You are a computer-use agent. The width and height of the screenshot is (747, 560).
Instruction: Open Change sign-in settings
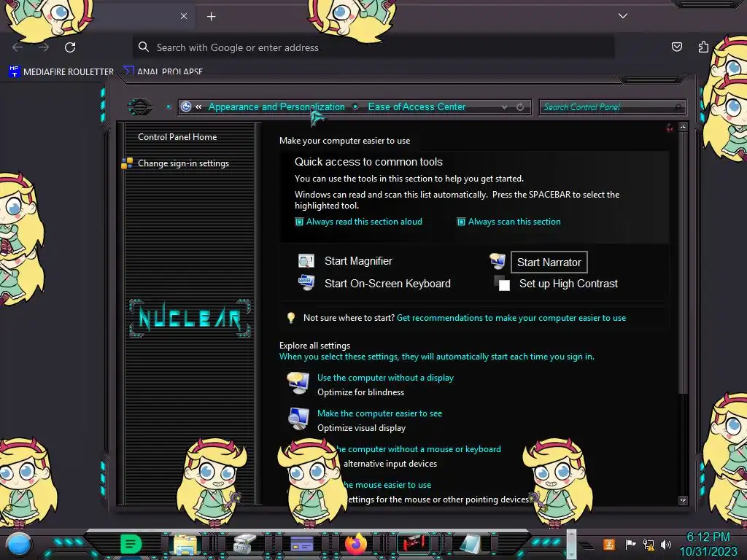(183, 163)
